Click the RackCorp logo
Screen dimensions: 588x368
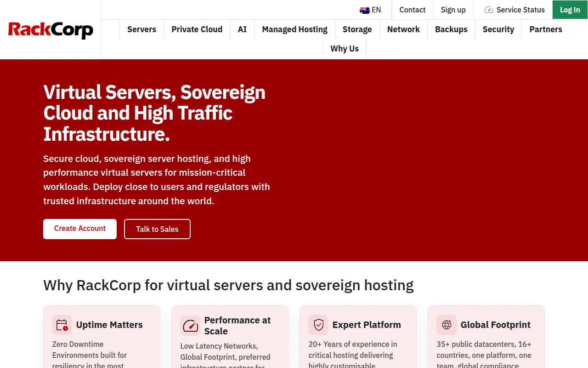(51, 30)
